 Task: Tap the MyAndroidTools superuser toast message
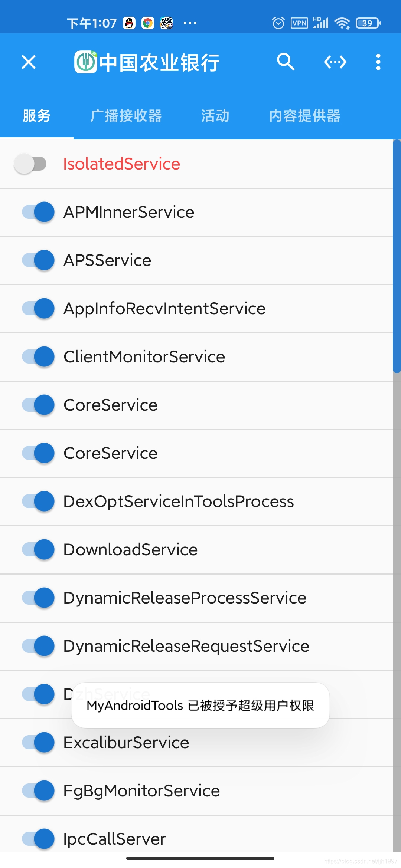click(200, 705)
